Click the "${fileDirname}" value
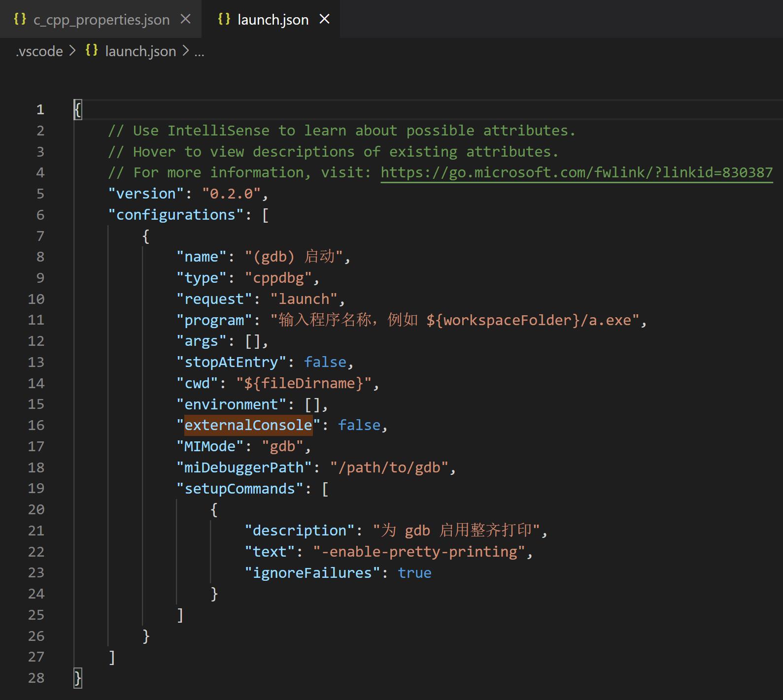Screen dimensions: 783x700 (304, 383)
